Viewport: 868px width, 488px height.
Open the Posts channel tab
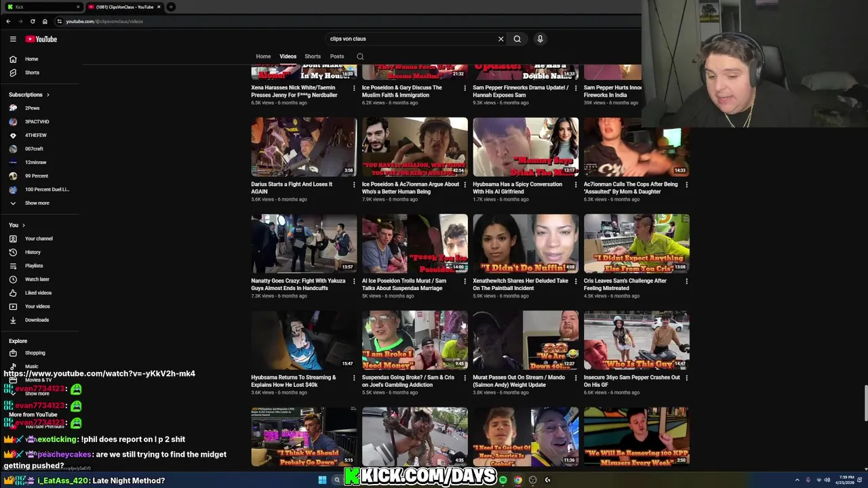337,56
